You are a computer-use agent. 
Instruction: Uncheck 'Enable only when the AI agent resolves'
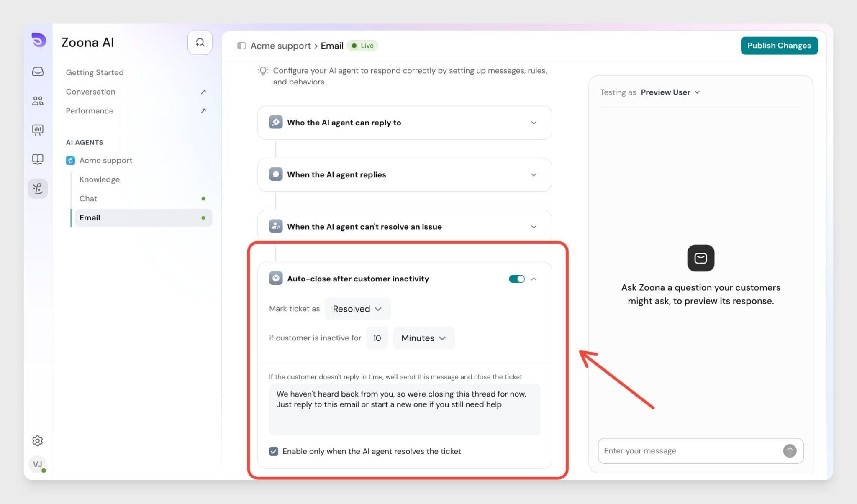point(274,451)
